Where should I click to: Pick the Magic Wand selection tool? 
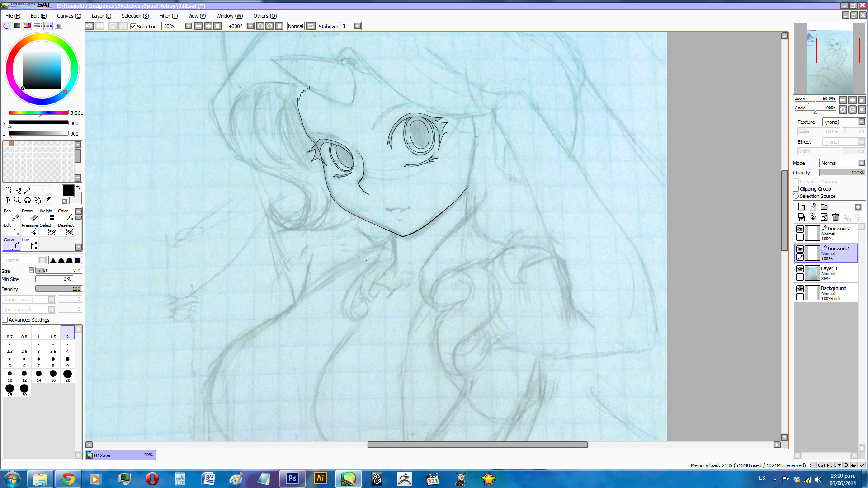[x=27, y=190]
